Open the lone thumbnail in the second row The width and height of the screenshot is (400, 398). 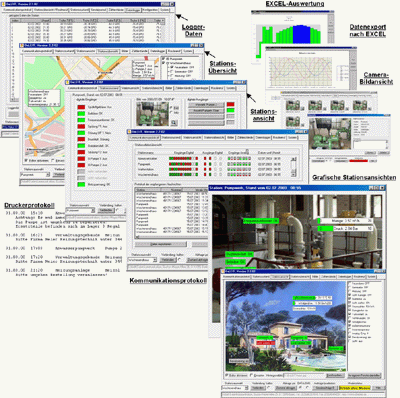coord(293,121)
